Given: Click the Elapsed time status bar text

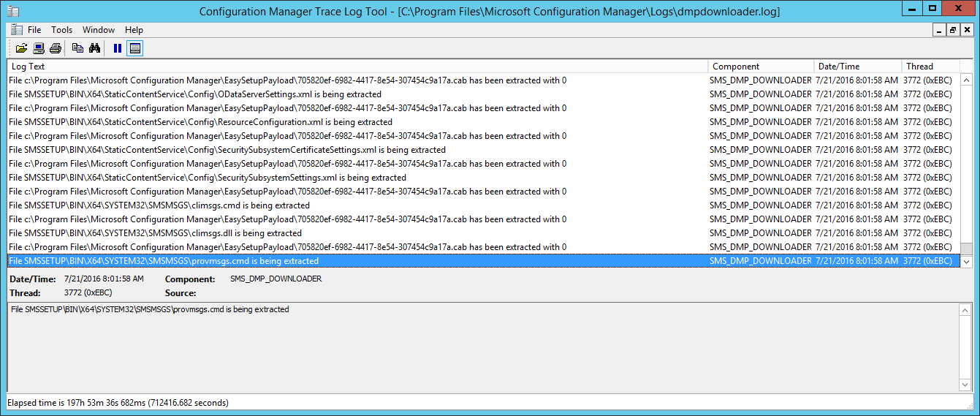Looking at the screenshot, I should 118,403.
